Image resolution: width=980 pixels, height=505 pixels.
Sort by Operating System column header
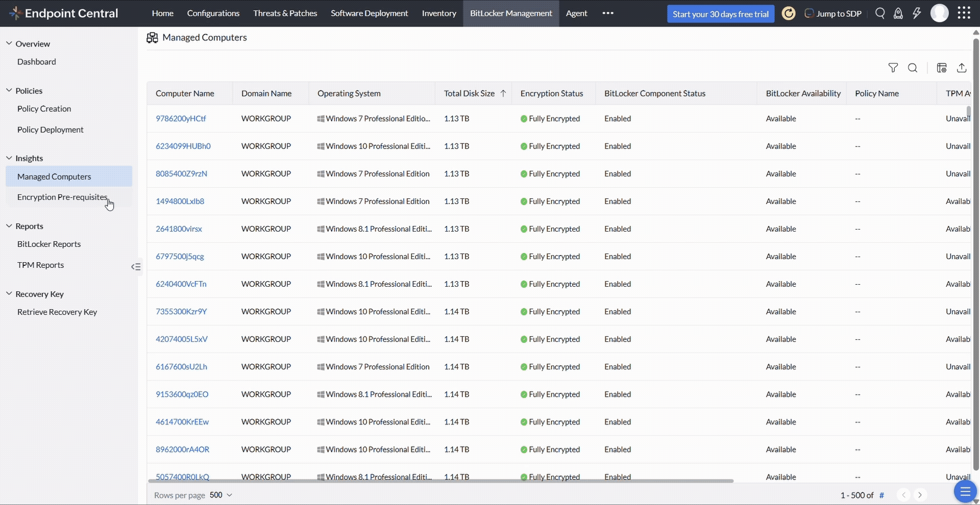coord(349,93)
